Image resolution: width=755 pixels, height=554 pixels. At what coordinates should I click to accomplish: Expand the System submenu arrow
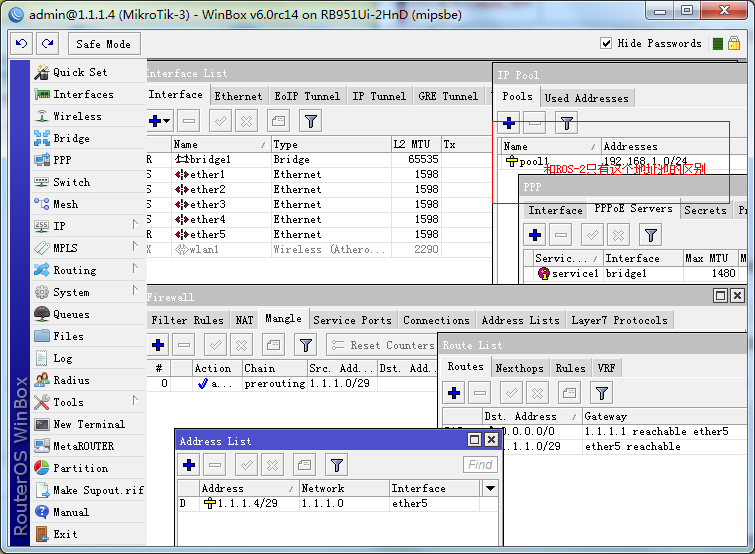tap(135, 291)
